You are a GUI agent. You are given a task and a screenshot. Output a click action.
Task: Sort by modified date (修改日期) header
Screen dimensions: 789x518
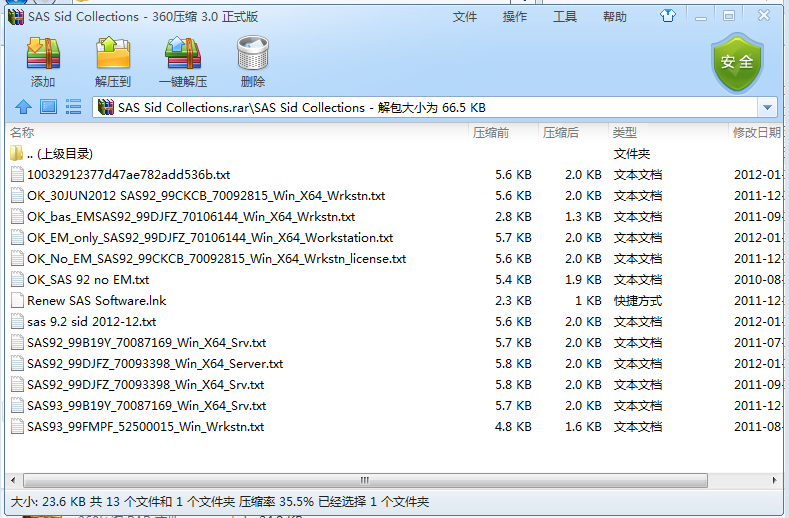[756, 132]
